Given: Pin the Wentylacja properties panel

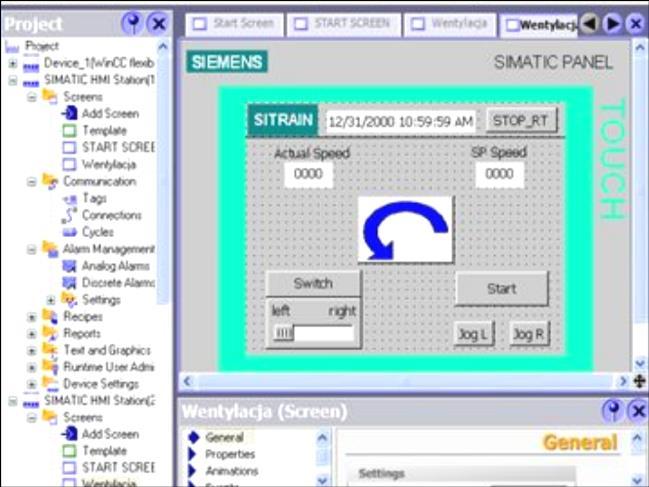Looking at the screenshot, I should (613, 411).
